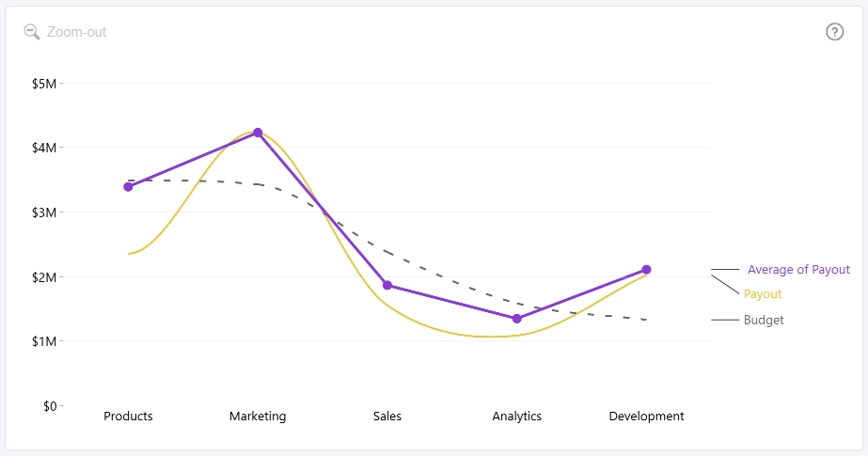The height and width of the screenshot is (456, 868).
Task: Click the Zoom-out text label
Action: click(76, 32)
